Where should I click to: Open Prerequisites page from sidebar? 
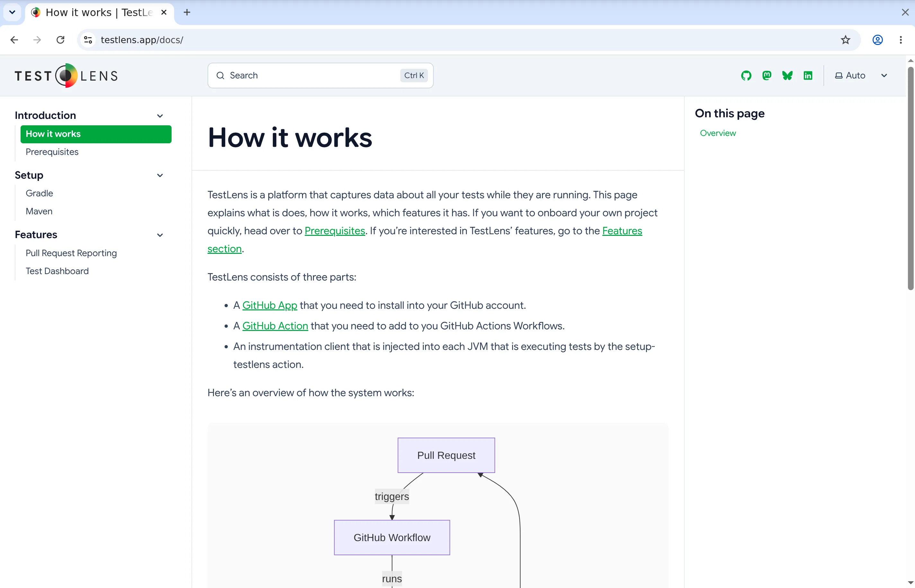52,152
